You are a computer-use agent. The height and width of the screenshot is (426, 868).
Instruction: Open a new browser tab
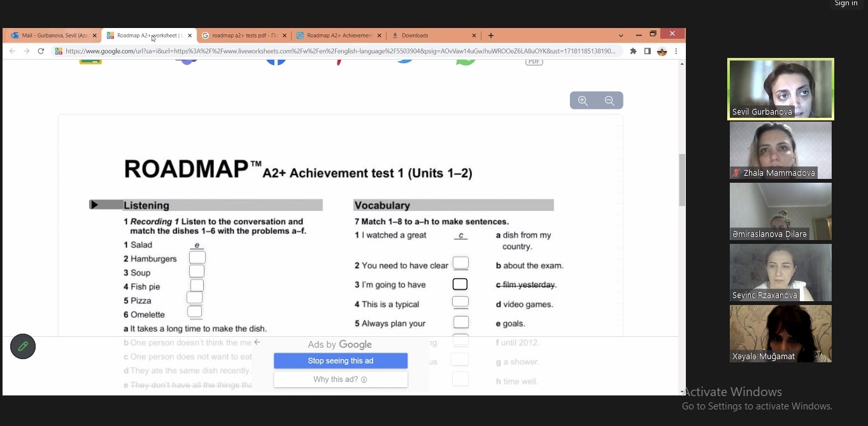tap(490, 36)
